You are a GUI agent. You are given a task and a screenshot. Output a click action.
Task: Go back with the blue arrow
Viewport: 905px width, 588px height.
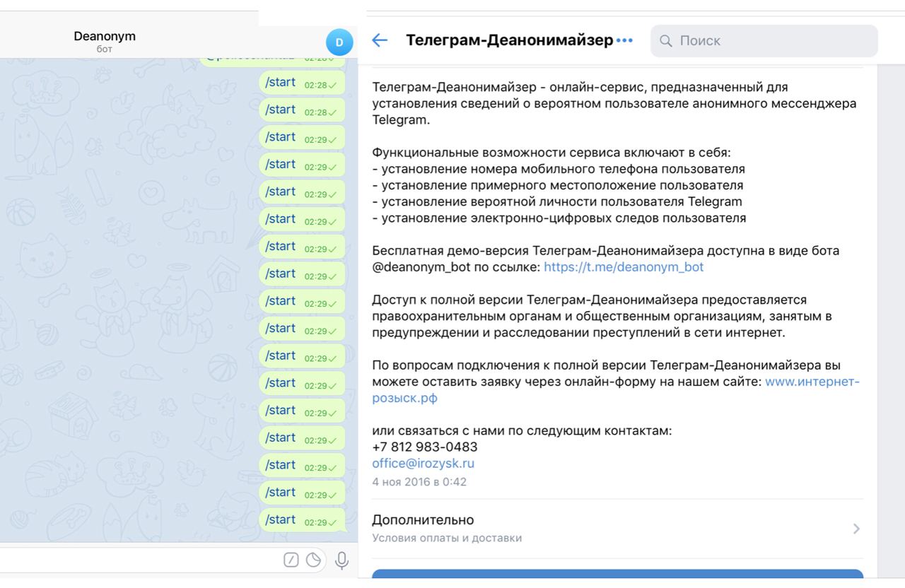tap(380, 40)
